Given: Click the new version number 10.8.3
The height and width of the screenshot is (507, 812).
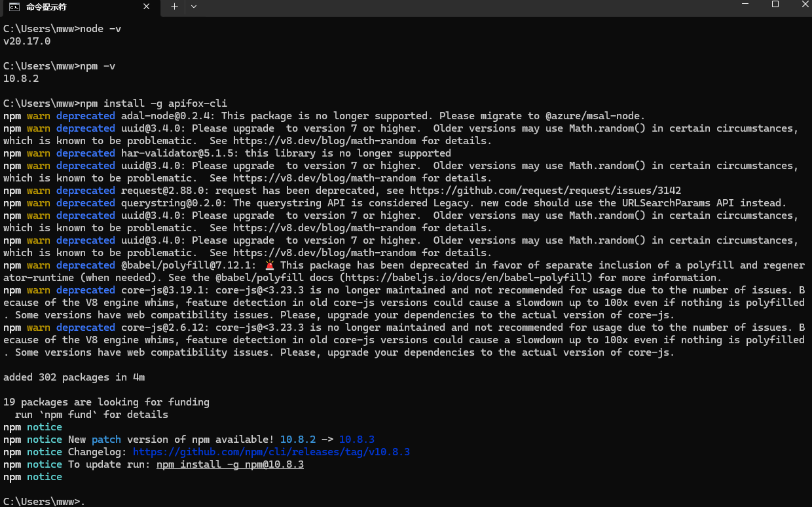Looking at the screenshot, I should click(x=357, y=440).
